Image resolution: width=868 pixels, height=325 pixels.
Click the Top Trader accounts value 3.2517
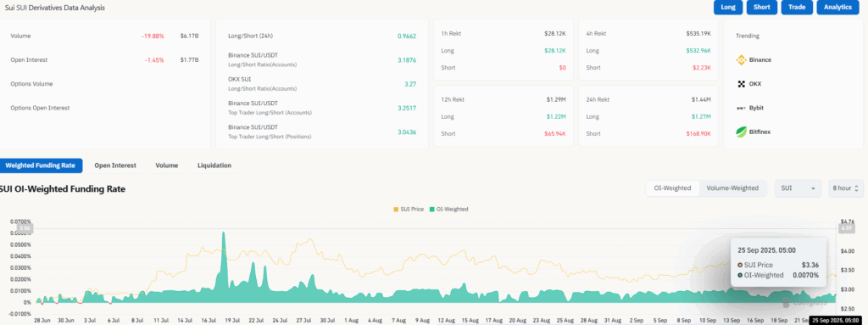tap(406, 108)
